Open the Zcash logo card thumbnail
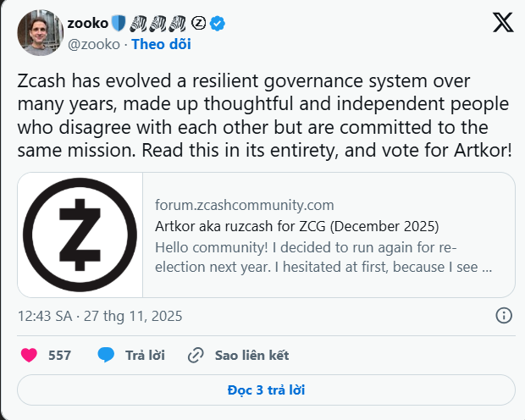This screenshot has height=420, width=525. [80, 235]
